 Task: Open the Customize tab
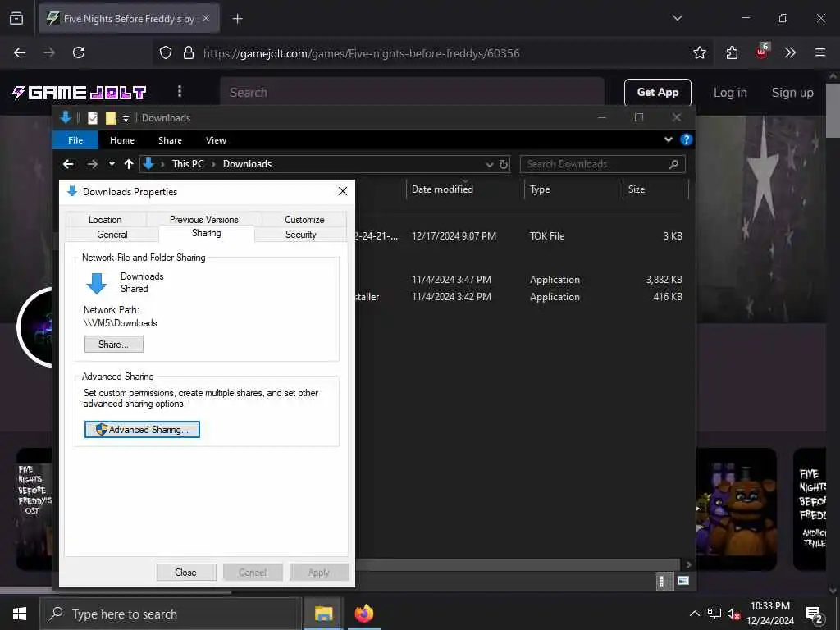tap(304, 220)
